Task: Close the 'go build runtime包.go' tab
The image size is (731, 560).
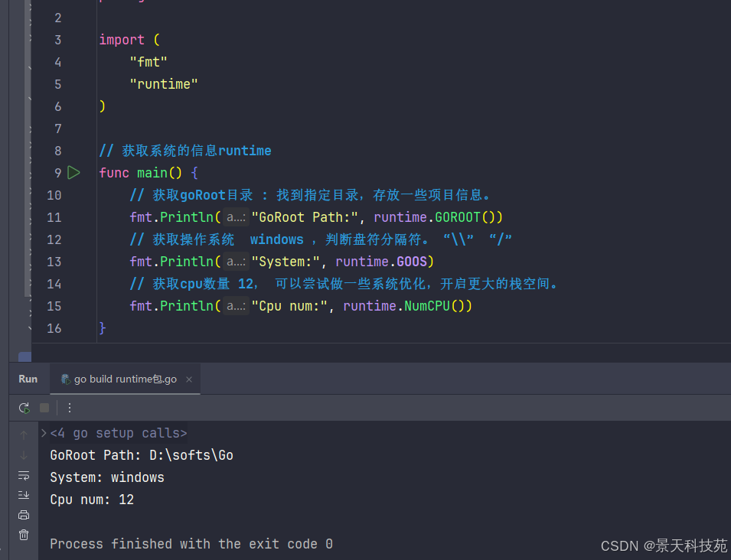Action: (x=189, y=379)
